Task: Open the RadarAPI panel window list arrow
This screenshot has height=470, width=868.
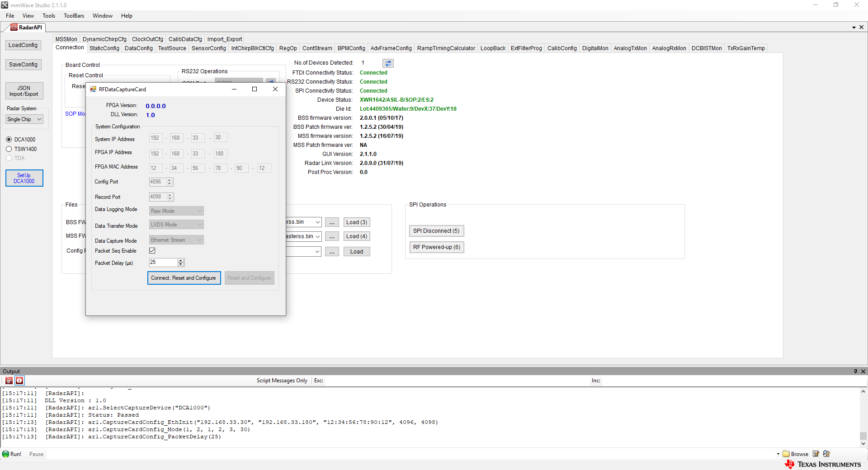Action: pos(854,28)
